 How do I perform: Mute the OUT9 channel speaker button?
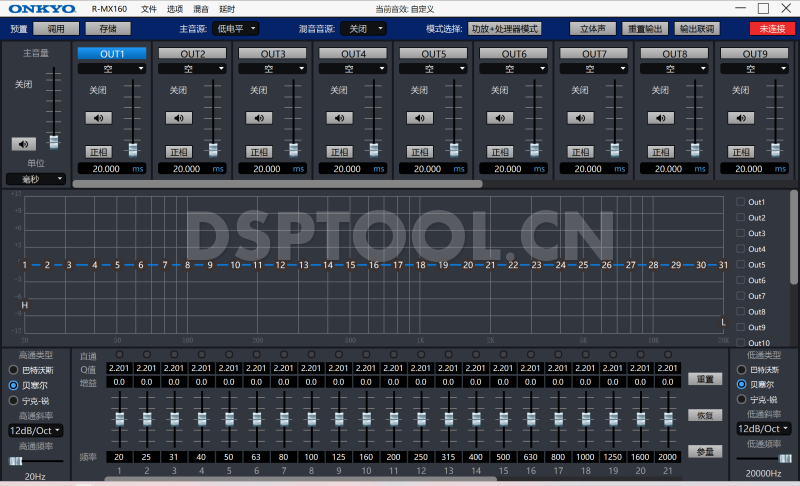pyautogui.click(x=746, y=117)
